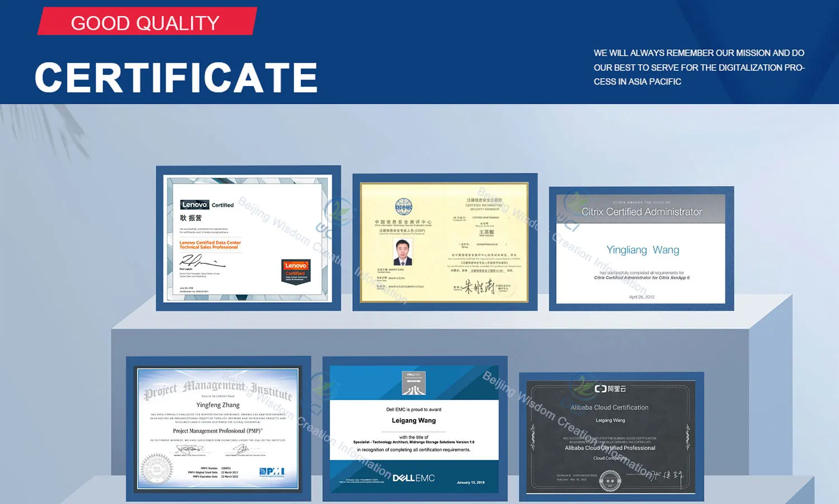
Task: Click 'Leigang Wang' on the Alibaba certificate
Action: [610, 420]
